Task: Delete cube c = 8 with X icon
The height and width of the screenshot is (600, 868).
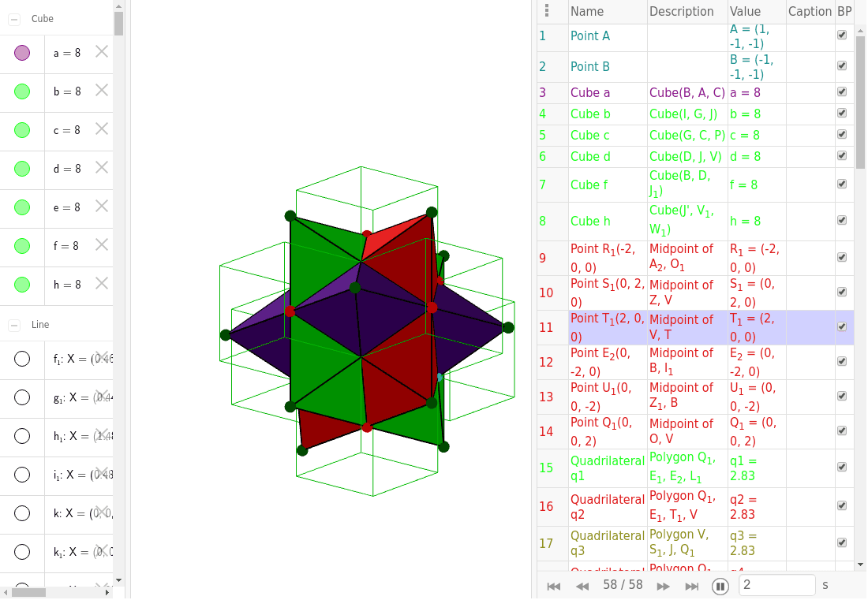Action: click(x=102, y=129)
